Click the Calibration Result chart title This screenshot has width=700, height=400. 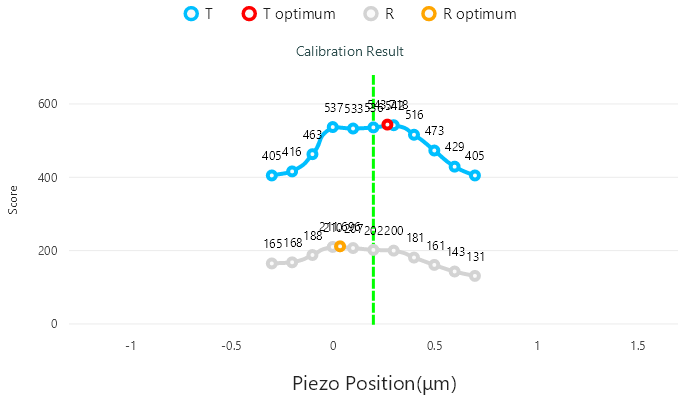coord(349,50)
